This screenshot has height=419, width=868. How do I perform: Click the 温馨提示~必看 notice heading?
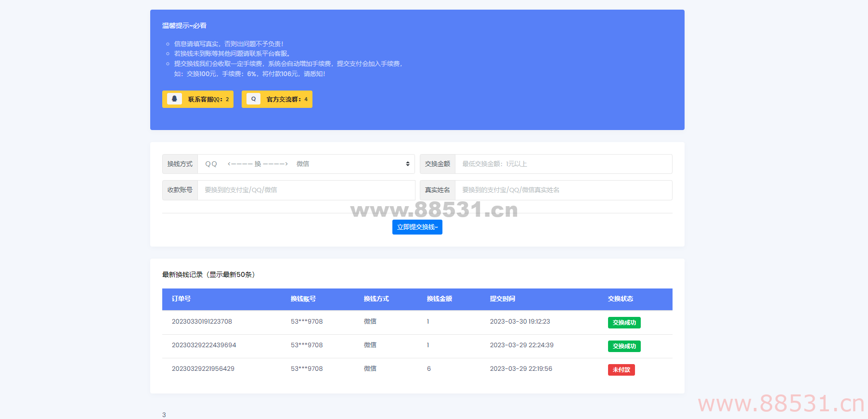point(184,26)
